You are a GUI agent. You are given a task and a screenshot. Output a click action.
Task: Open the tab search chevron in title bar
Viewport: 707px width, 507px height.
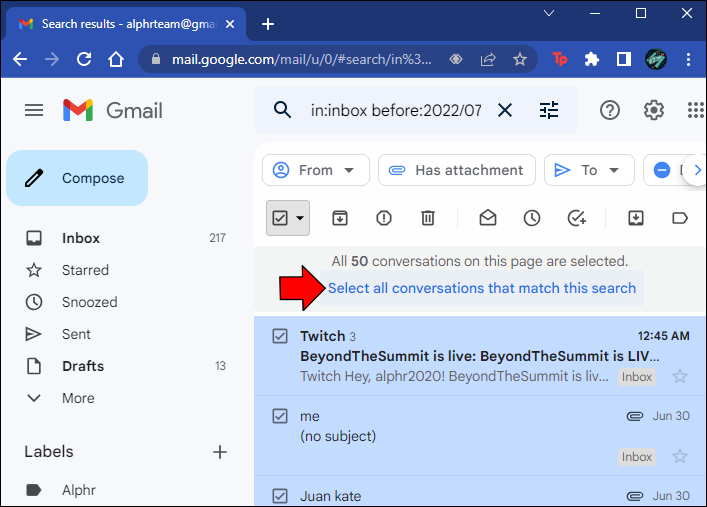[x=549, y=13]
